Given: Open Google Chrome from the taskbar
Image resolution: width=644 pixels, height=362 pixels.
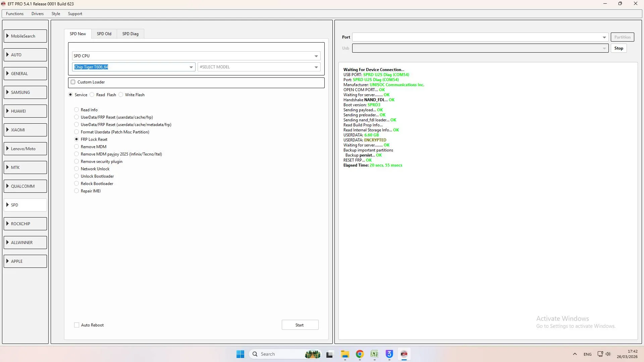Looking at the screenshot, I should pyautogui.click(x=360, y=354).
